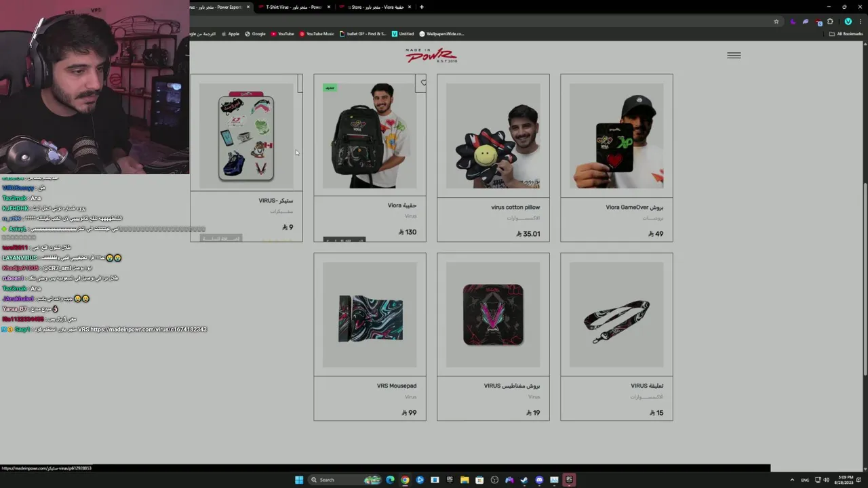Open the YouTube bookmark
This screenshot has height=488, width=868.
point(282,34)
